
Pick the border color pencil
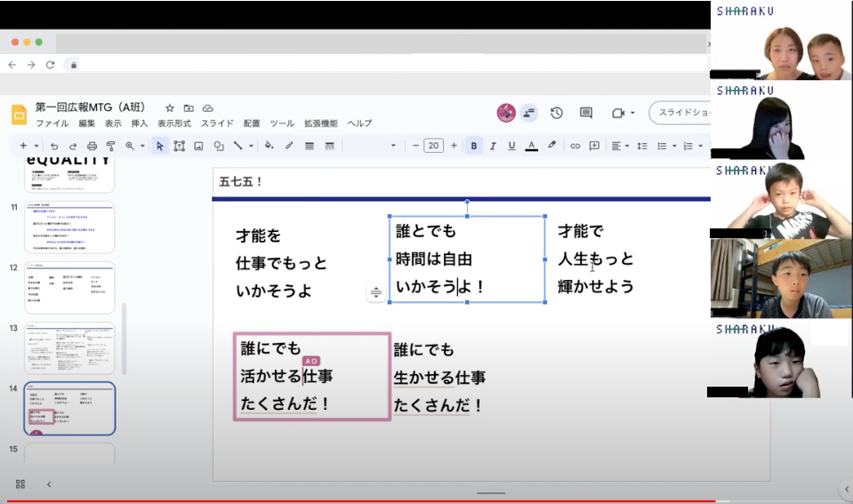click(289, 146)
